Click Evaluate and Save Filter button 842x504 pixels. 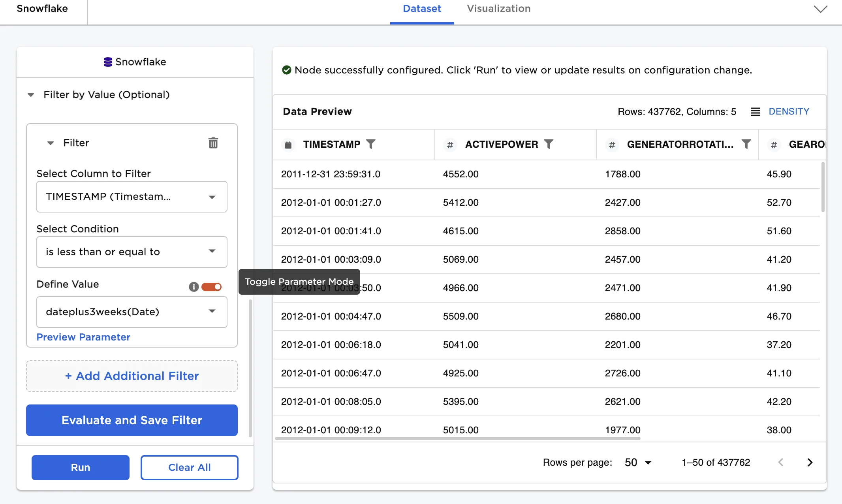[132, 420]
